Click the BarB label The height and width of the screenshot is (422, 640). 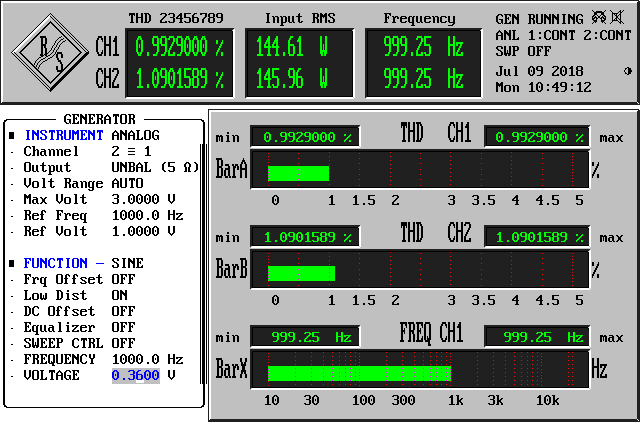tap(231, 269)
